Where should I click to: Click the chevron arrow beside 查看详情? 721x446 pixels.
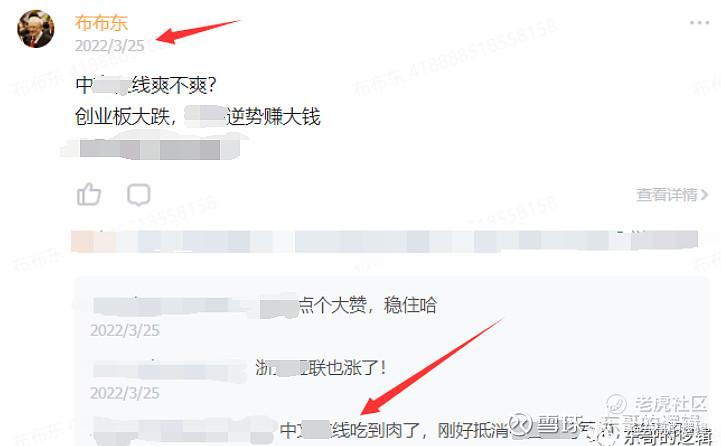pos(704,195)
